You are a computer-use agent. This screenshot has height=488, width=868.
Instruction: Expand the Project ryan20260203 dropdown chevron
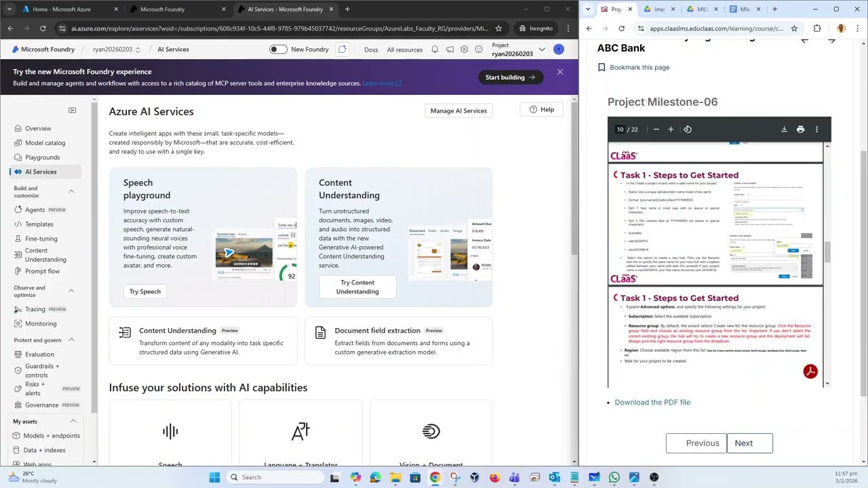(542, 49)
